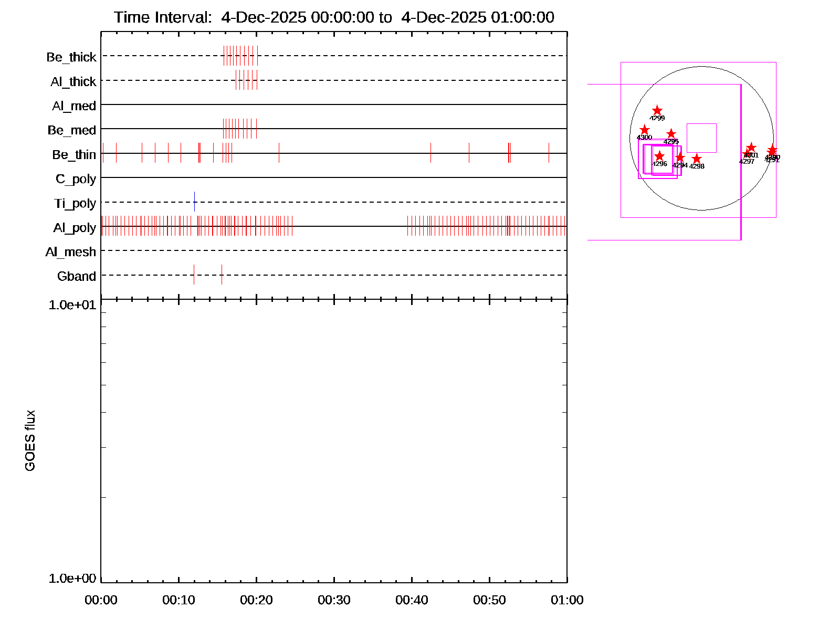Click the Be_thin tick near 00:58
Screen dimensions: 840x630
(x=549, y=153)
